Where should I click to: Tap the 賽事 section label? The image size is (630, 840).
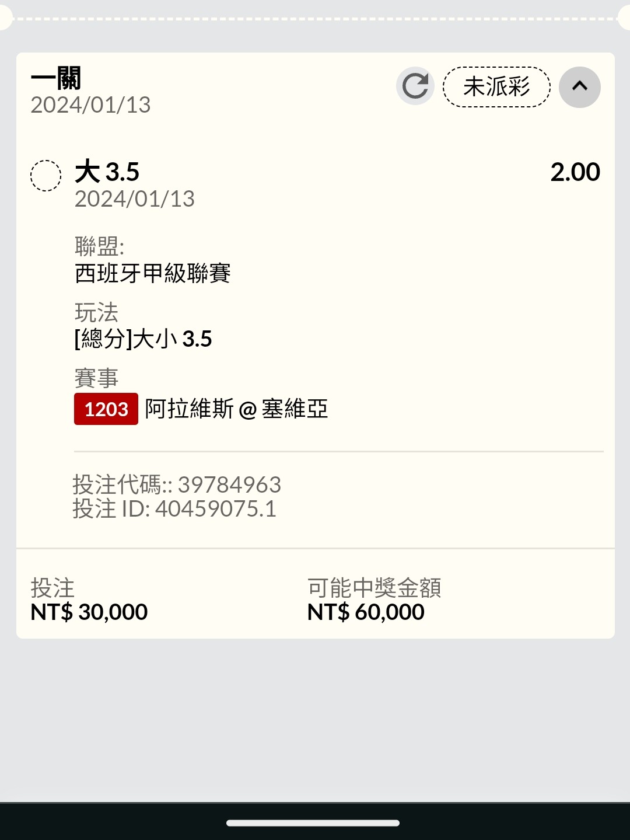tap(96, 378)
